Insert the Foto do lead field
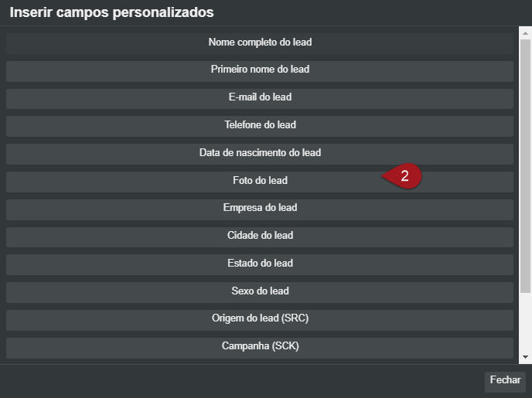Image resolution: width=532 pixels, height=398 pixels. coord(260,181)
